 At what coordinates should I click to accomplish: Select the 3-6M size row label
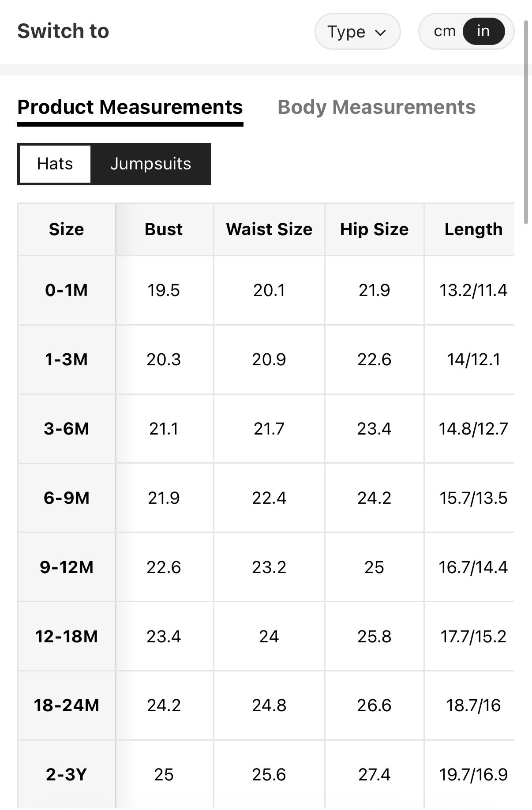(66, 429)
